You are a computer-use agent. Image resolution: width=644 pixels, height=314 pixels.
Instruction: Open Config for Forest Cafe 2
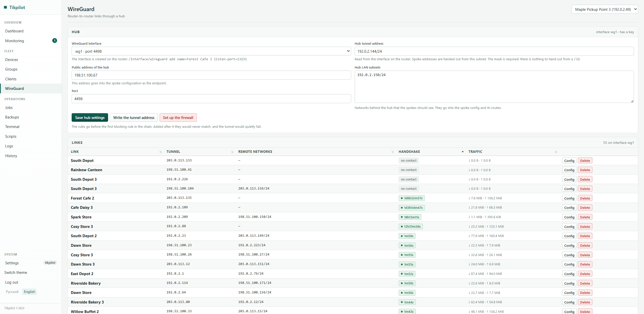pos(569,198)
